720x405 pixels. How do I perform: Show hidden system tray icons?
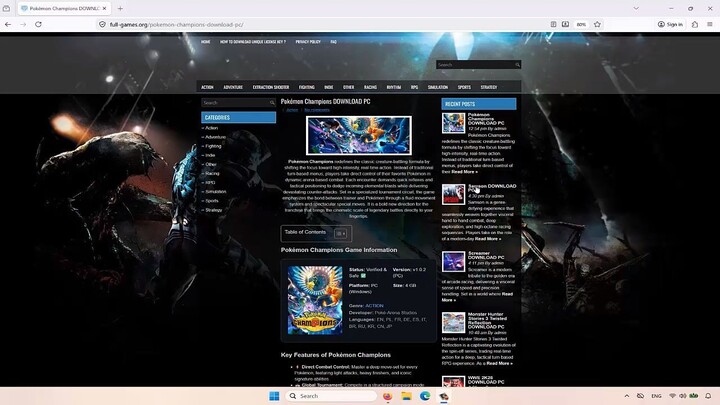pyautogui.click(x=627, y=396)
